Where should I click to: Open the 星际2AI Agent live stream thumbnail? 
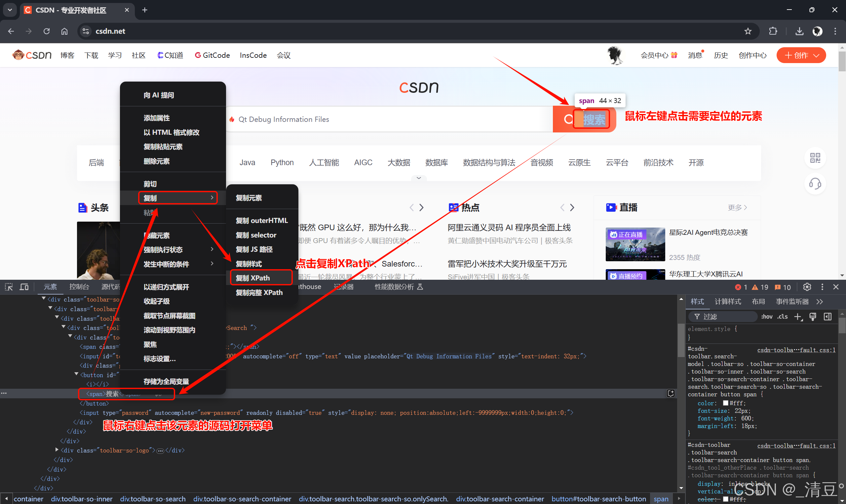pyautogui.click(x=635, y=244)
